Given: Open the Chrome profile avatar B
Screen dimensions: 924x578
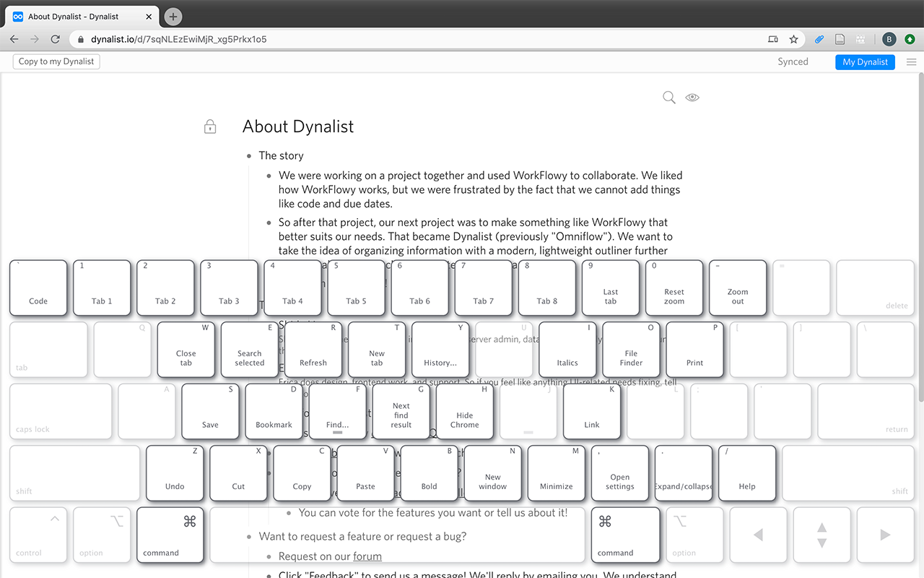Looking at the screenshot, I should point(889,39).
